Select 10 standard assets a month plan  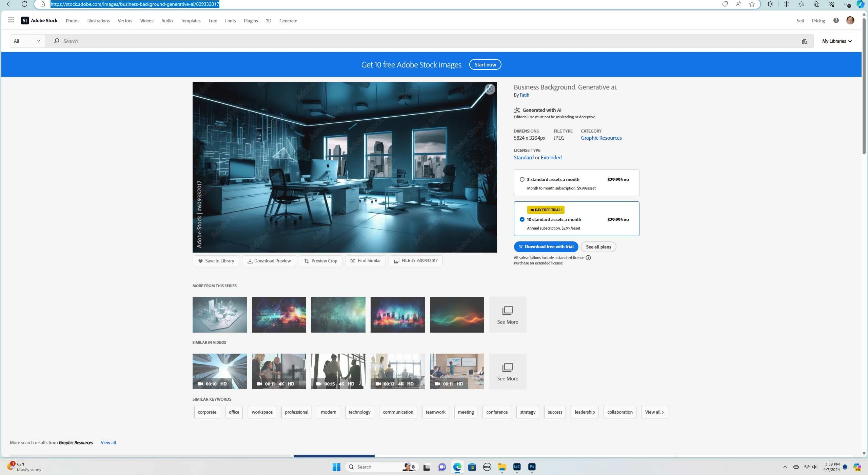point(522,219)
